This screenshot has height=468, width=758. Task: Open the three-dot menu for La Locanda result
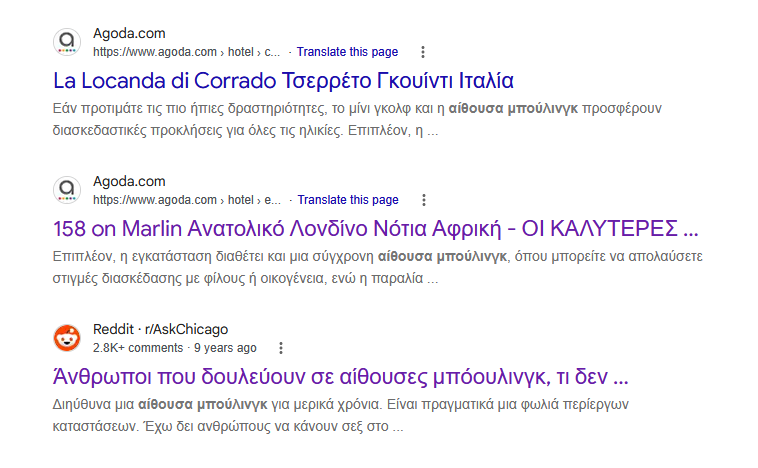coord(423,52)
